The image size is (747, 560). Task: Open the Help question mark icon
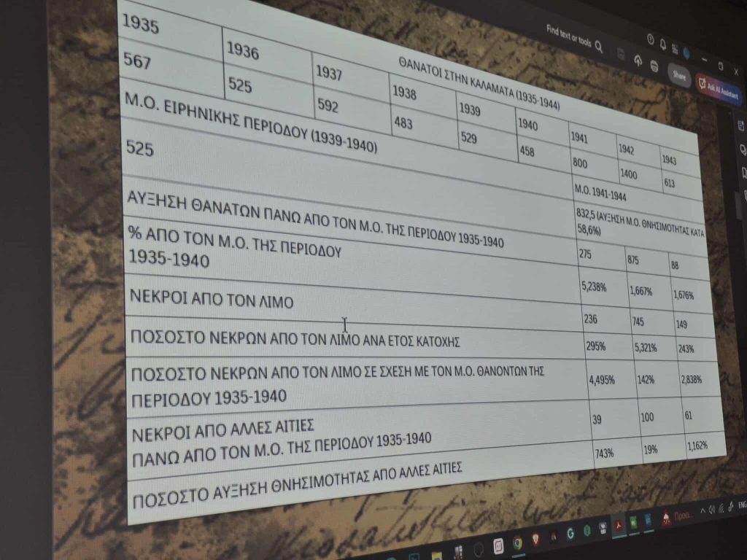click(650, 39)
